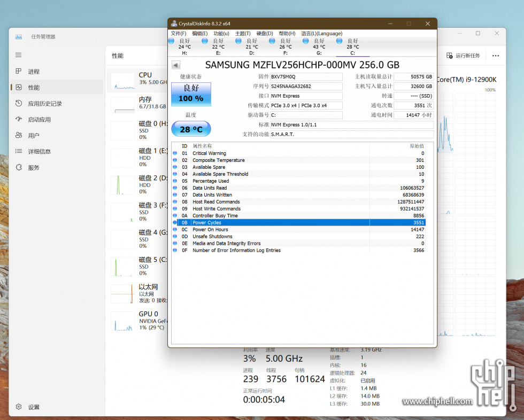Select the Unsafe Shutdowns row
Viewport: 524px width, 420px height.
[298, 236]
